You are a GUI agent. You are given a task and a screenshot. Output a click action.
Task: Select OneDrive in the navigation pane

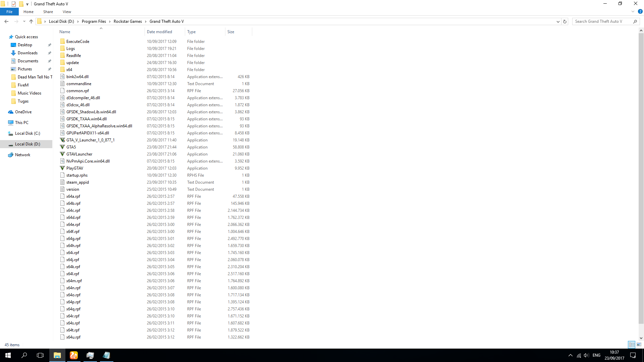coord(23,112)
